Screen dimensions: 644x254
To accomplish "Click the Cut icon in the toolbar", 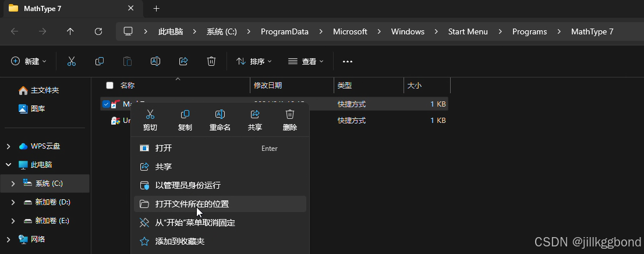I will point(72,62).
